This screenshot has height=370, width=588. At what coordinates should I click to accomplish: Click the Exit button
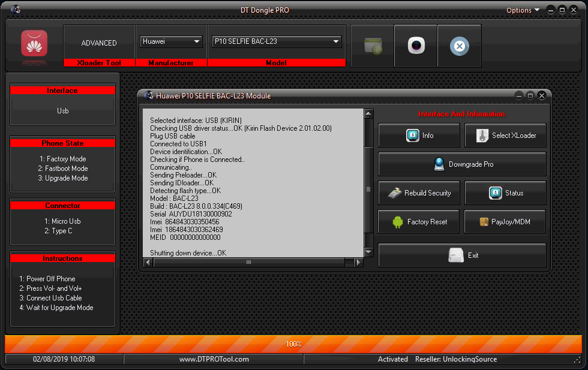point(462,255)
